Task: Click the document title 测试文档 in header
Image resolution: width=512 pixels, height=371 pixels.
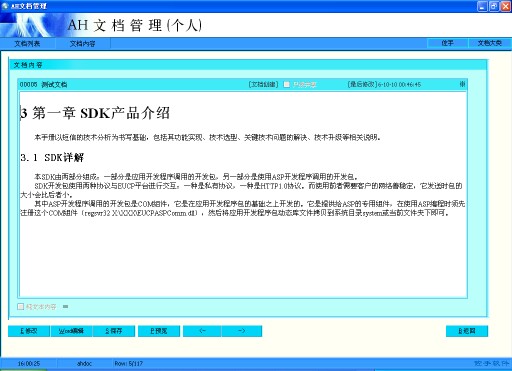Action: (x=54, y=84)
